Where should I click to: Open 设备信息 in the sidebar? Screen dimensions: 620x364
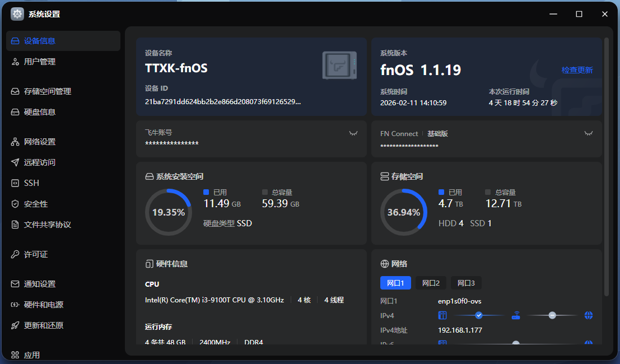63,41
